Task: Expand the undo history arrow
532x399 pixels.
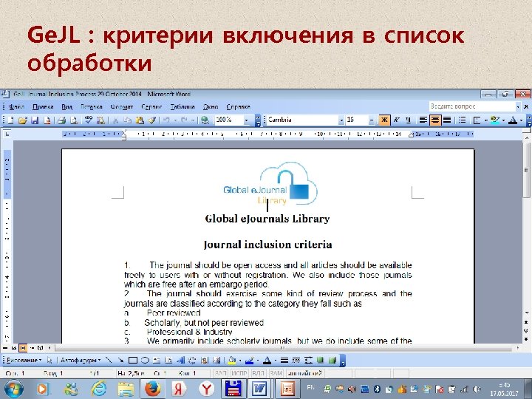Action: (x=175, y=120)
